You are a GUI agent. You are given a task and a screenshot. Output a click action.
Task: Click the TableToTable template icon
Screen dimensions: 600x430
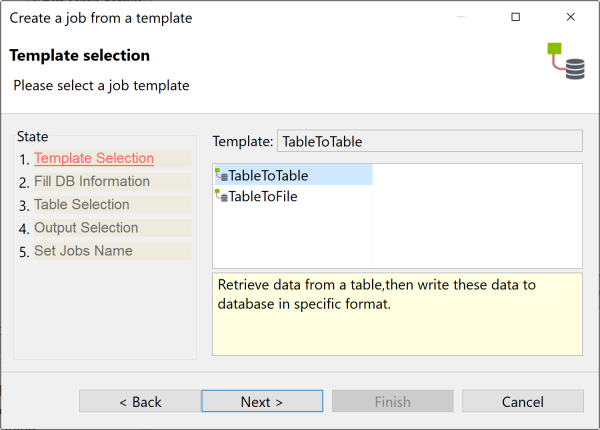[x=221, y=176]
